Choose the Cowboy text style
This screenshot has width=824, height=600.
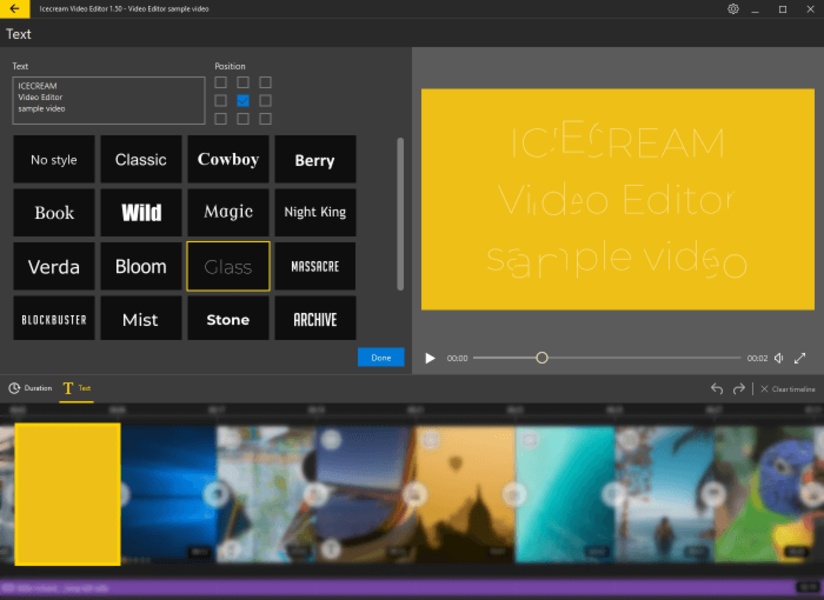(228, 160)
